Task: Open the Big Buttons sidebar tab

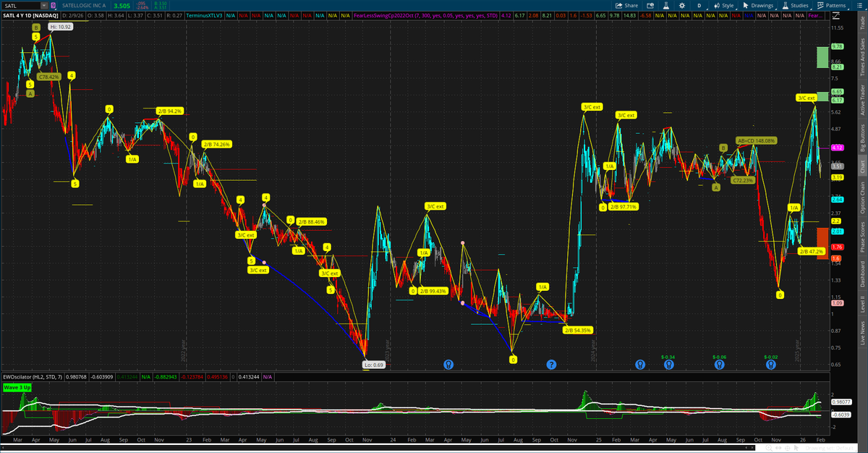Action: point(861,136)
